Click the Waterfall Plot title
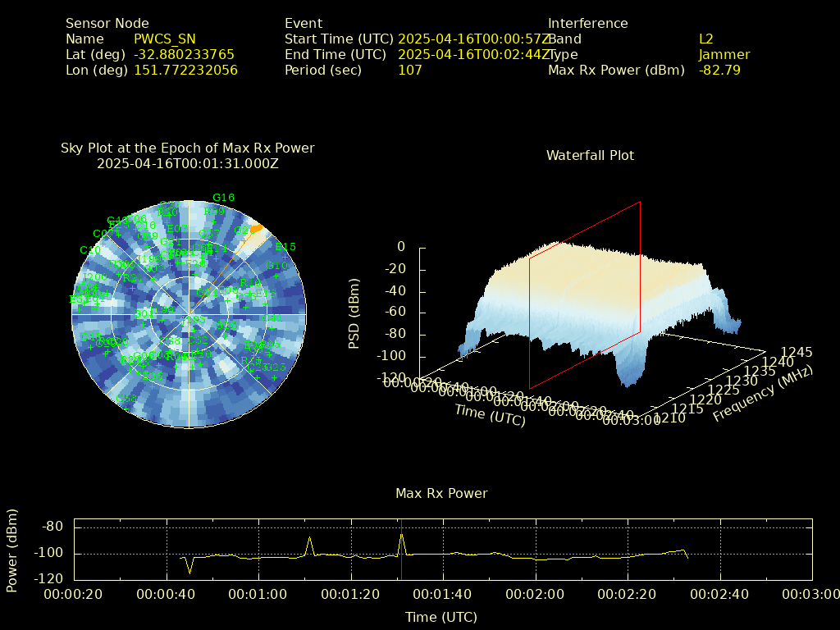This screenshot has width=840, height=630. pyautogui.click(x=590, y=155)
